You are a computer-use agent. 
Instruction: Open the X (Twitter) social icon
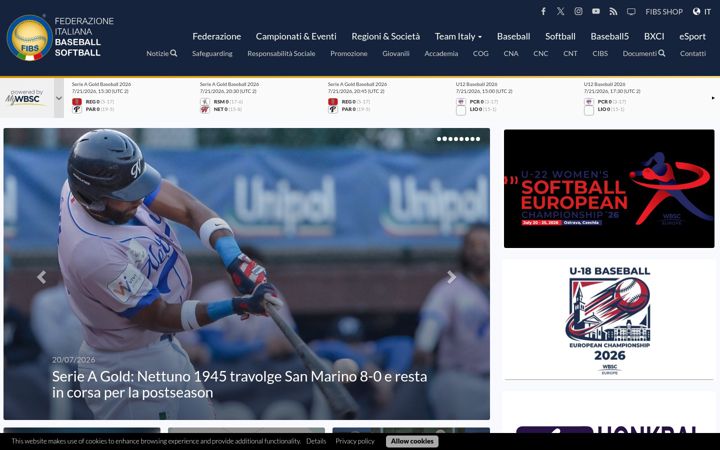561,11
